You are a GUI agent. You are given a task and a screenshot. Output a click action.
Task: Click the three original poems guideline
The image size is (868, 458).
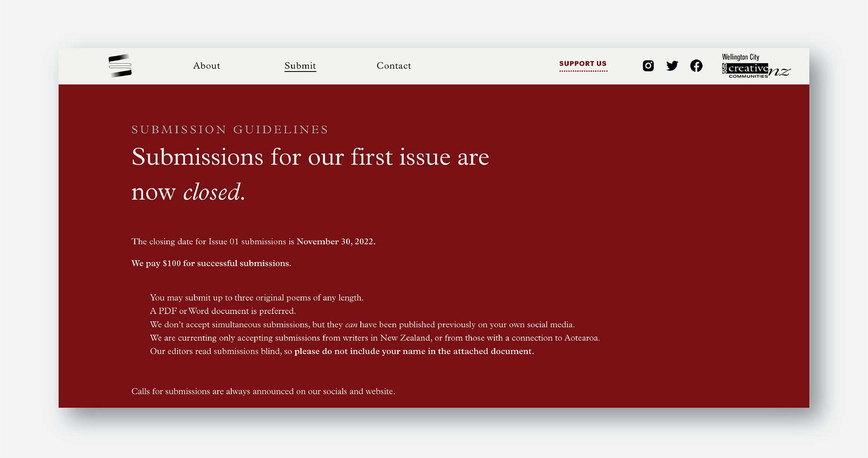point(257,298)
